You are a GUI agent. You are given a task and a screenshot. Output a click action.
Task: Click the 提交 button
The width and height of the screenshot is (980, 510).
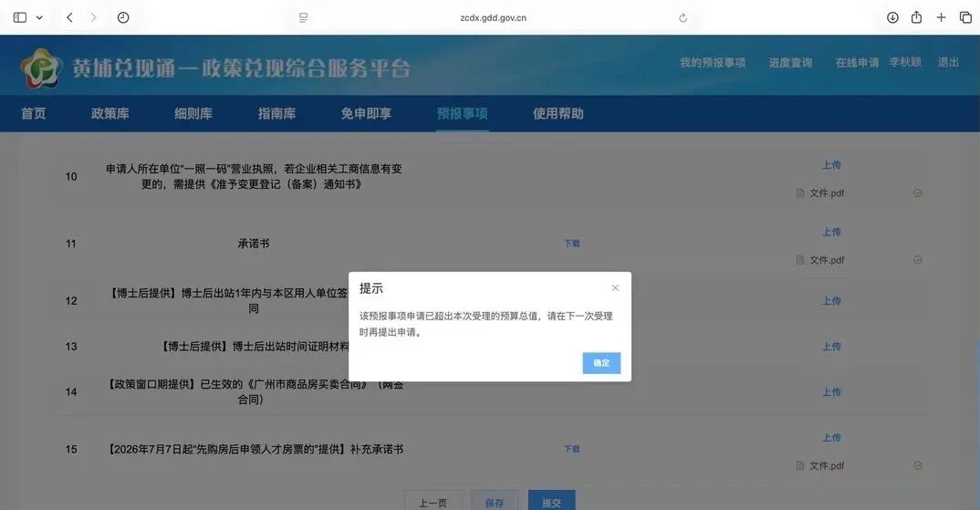coord(551,502)
